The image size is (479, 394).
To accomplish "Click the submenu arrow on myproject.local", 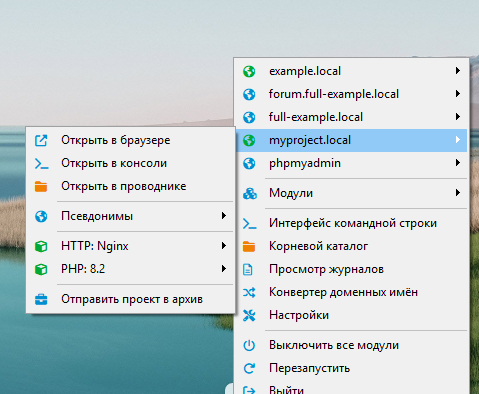I will 458,140.
